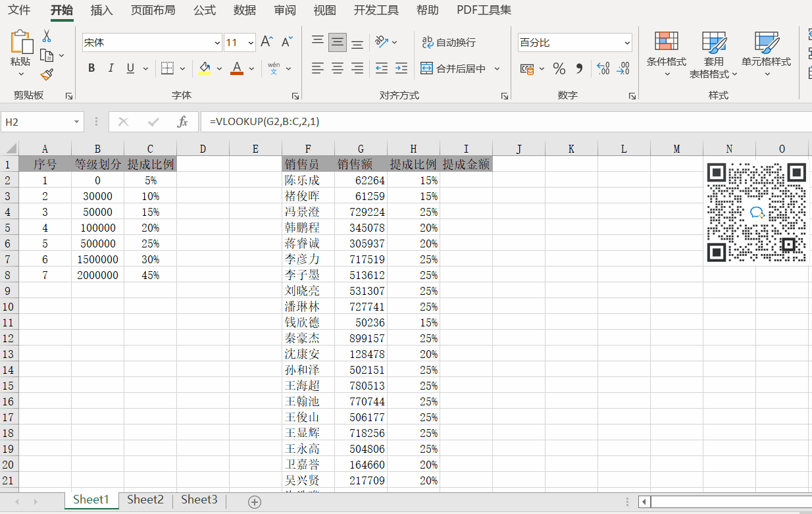
Task: Toggle bold formatting
Action: coord(91,68)
